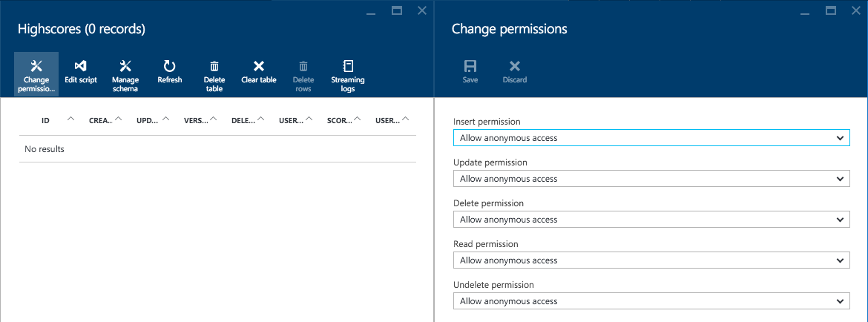Viewport: 868px width, 322px height.
Task: Maximize the Change permissions blade
Action: pyautogui.click(x=830, y=10)
